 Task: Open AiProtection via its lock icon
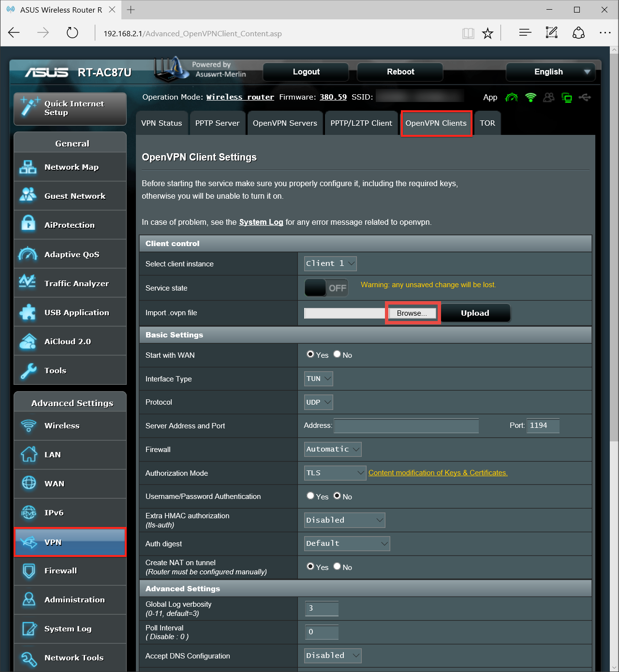pos(28,224)
